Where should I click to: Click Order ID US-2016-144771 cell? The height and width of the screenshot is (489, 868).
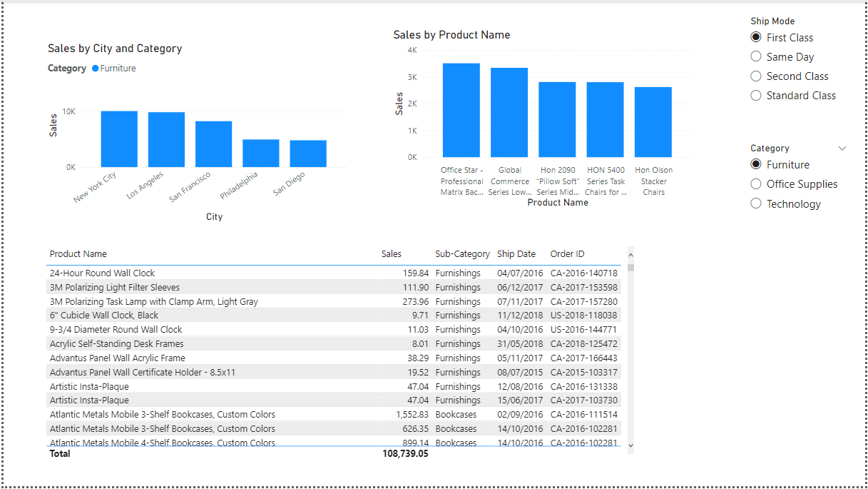coord(584,329)
